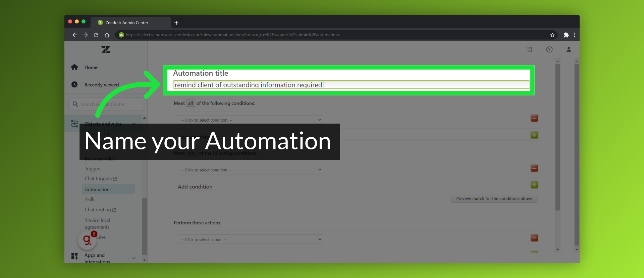Bookmark page with the star icon
644x278 pixels.
tap(552, 35)
